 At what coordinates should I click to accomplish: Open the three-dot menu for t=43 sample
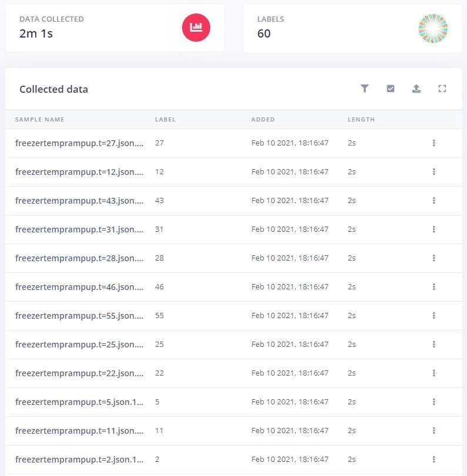pos(434,200)
